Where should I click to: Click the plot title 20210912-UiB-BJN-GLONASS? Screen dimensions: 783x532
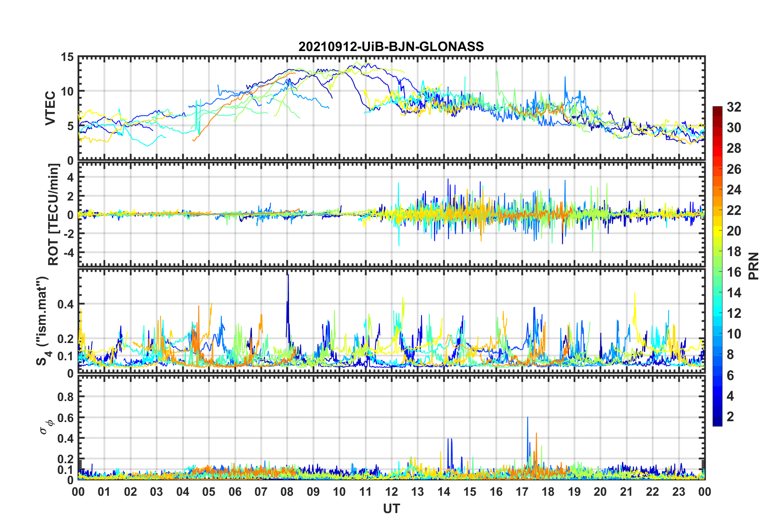point(391,47)
